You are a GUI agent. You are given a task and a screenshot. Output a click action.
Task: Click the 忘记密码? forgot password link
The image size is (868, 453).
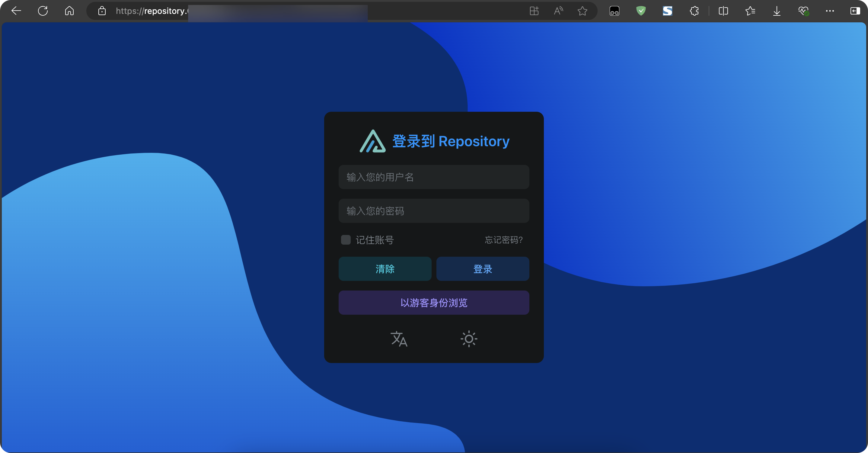click(x=503, y=240)
